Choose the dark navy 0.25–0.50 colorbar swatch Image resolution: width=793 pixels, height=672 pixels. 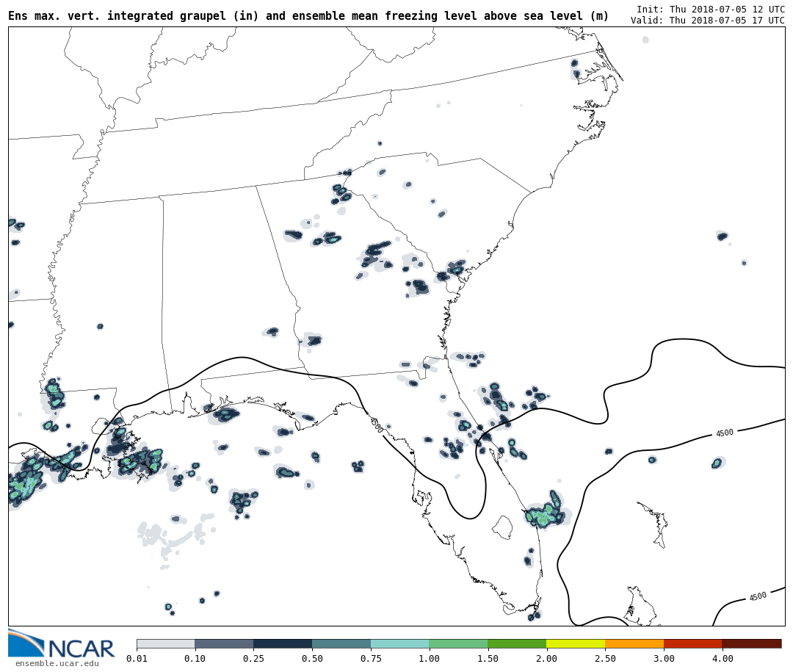pyautogui.click(x=283, y=643)
